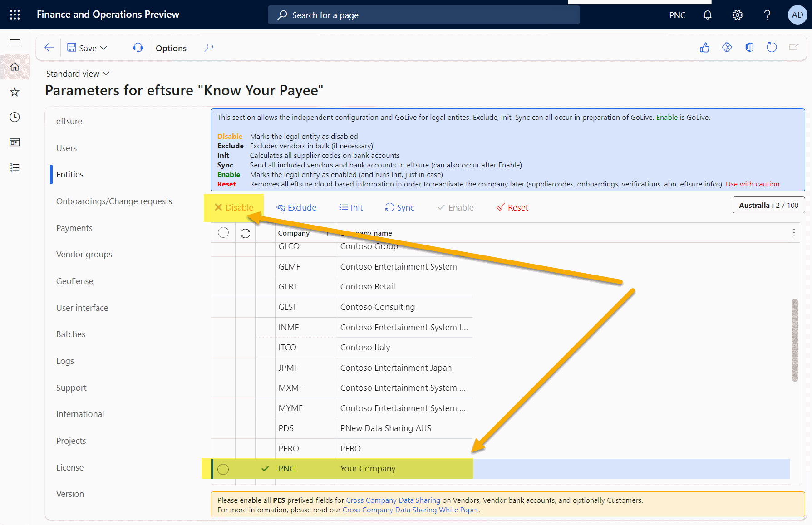Click the thumbs-up feedback icon
This screenshot has height=525, width=812.
[704, 47]
